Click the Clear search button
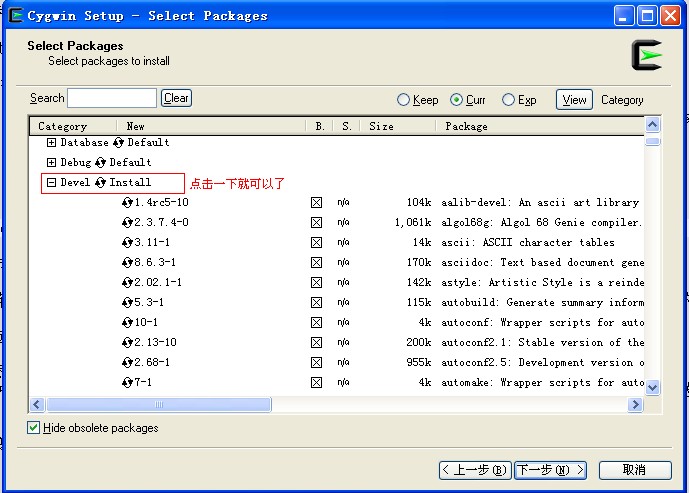The image size is (689, 493). [176, 98]
